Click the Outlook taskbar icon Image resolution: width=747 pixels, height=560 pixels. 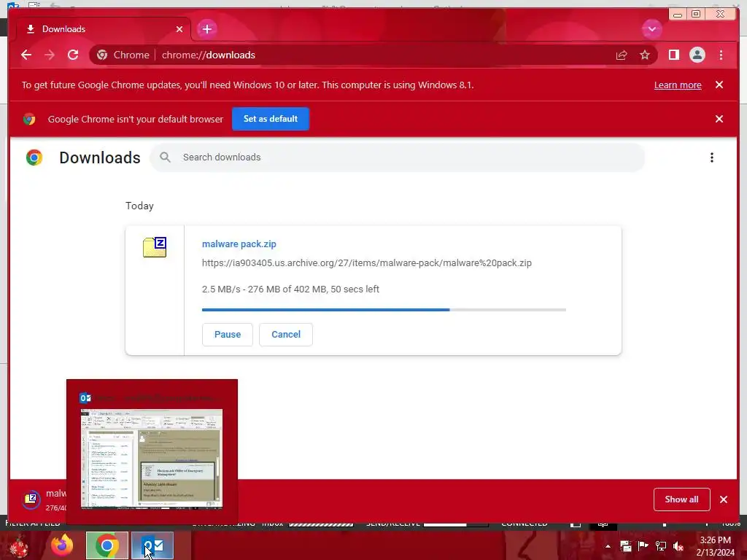[152, 545]
